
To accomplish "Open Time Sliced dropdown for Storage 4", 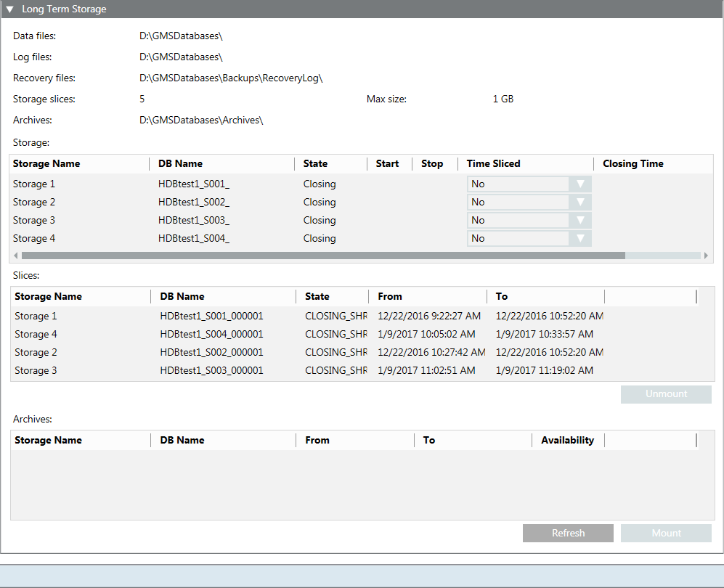I will coord(579,239).
